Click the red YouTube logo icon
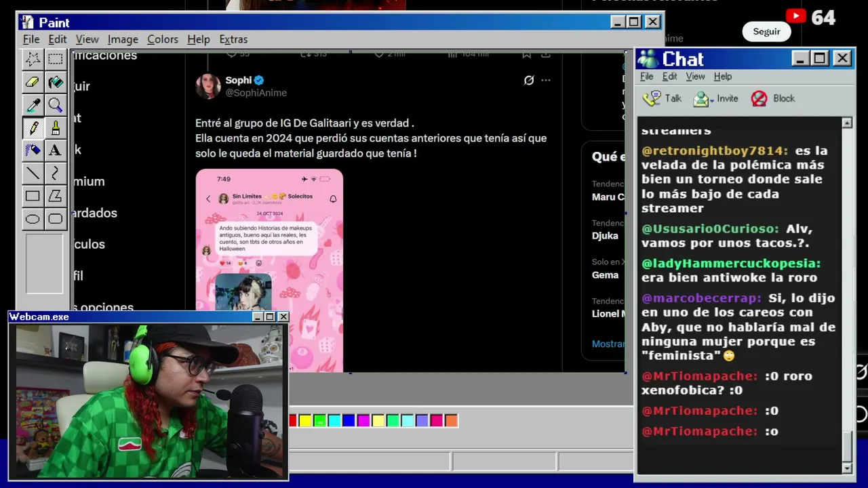Viewport: 868px width, 488px height. point(796,16)
